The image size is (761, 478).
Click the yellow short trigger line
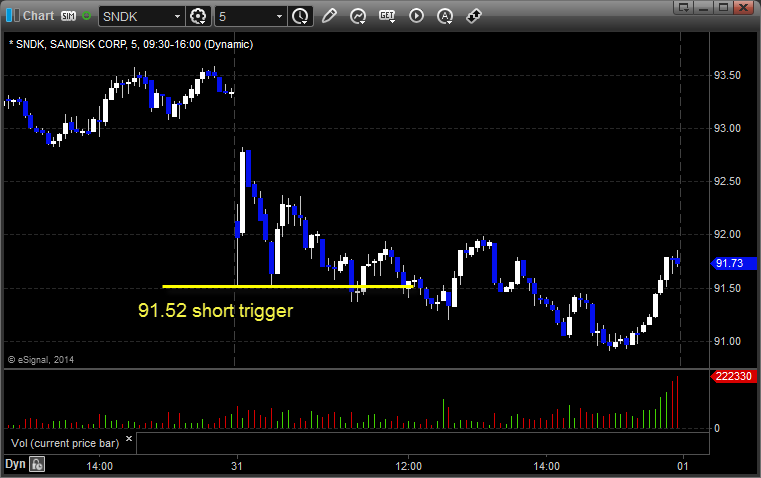[288, 286]
